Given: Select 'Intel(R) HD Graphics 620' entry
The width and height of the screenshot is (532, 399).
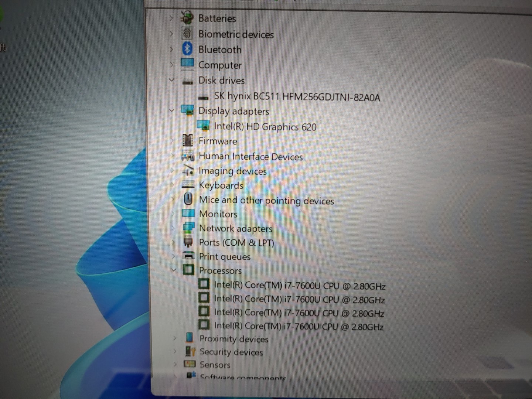Looking at the screenshot, I should 265,126.
